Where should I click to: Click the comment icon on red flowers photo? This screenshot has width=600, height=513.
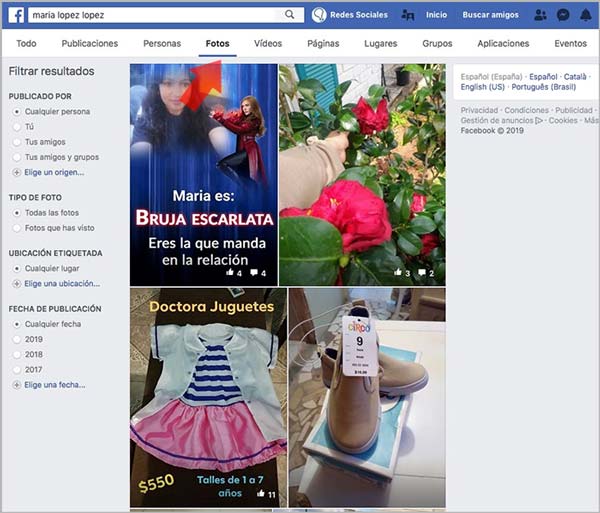(422, 272)
